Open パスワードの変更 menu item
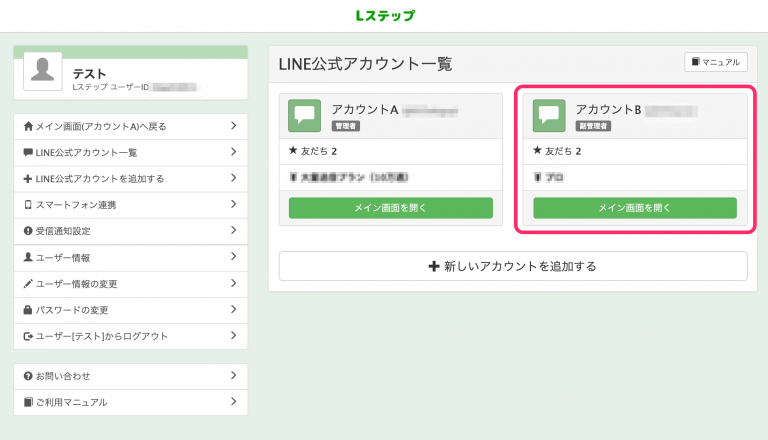 coord(130,310)
